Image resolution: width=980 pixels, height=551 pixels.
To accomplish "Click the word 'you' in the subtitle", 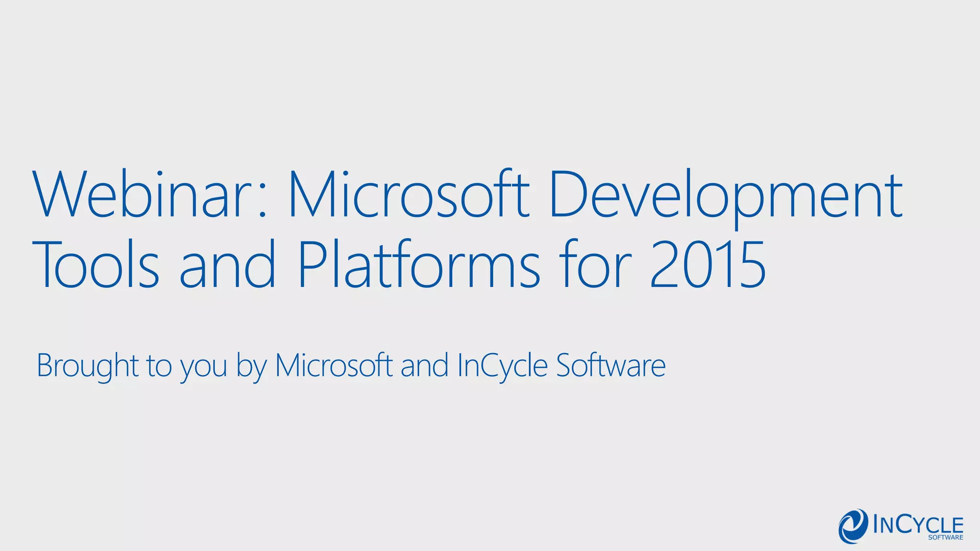I will (x=203, y=367).
